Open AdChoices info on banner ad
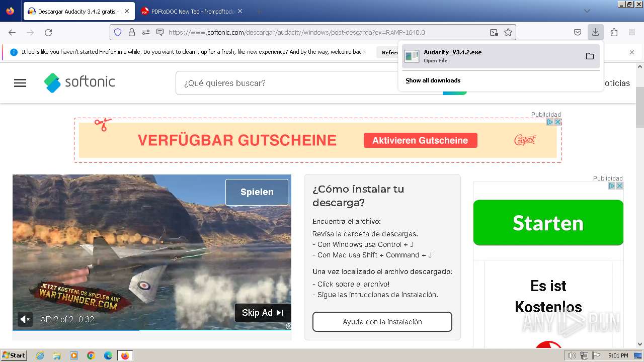644x362 pixels. [x=550, y=122]
